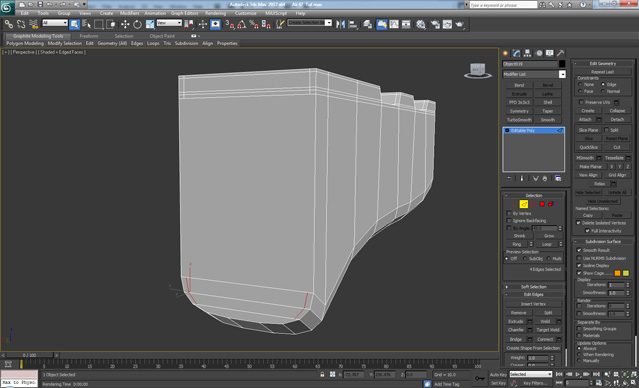Click the QuickSlice button

coord(588,147)
